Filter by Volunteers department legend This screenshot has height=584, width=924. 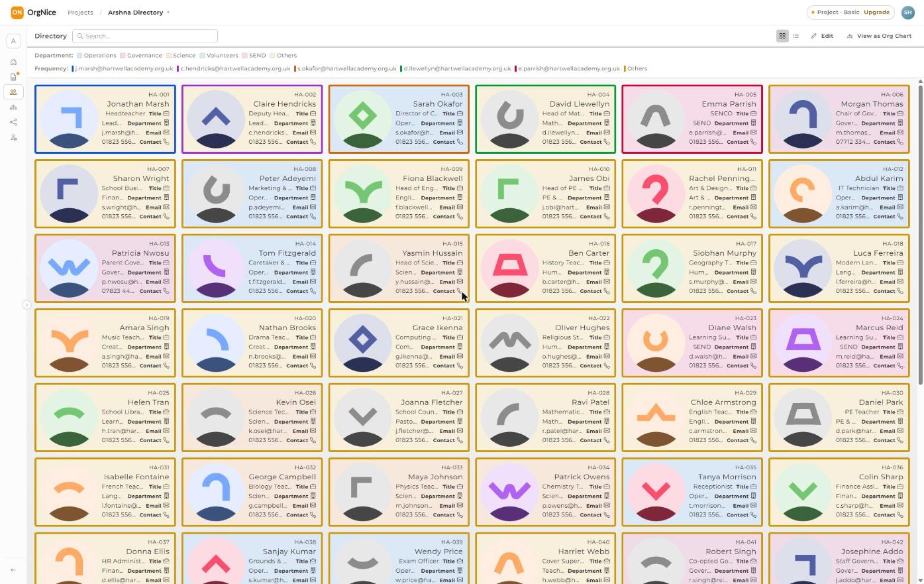(219, 56)
